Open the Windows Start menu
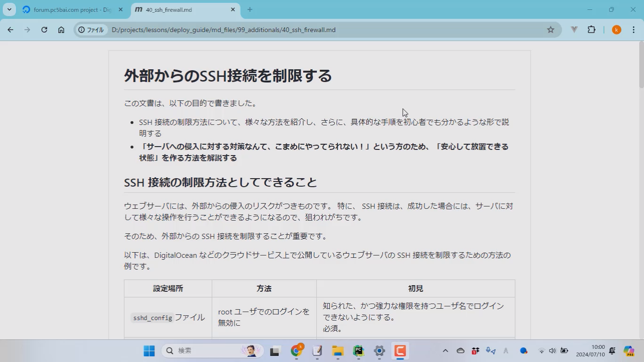Image resolution: width=644 pixels, height=362 pixels. pyautogui.click(x=149, y=351)
